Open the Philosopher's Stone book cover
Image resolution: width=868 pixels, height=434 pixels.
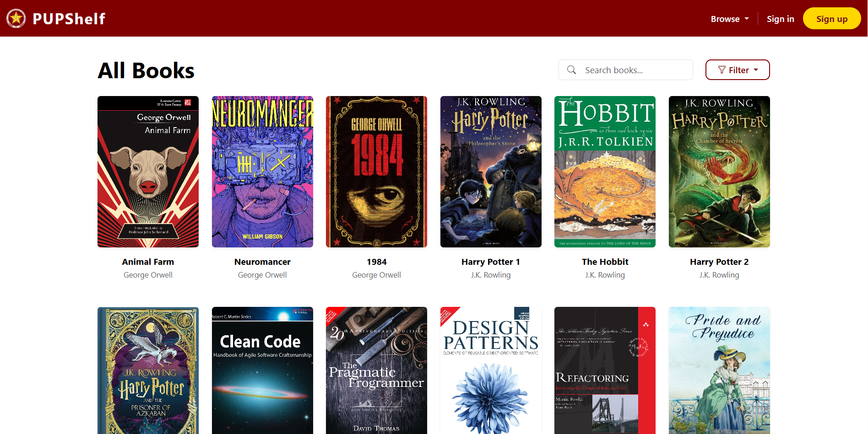(x=491, y=171)
